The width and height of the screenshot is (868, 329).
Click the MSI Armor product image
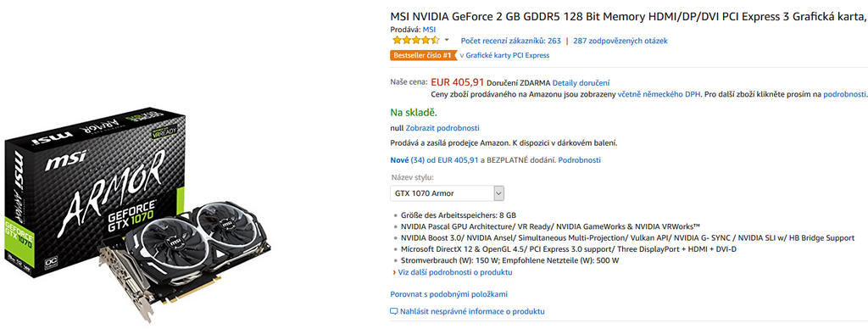point(138,215)
